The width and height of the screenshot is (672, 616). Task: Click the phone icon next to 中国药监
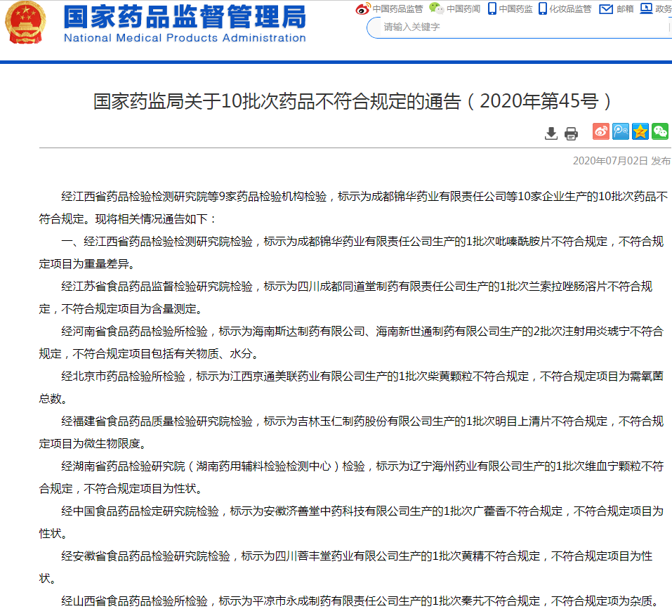tap(492, 8)
